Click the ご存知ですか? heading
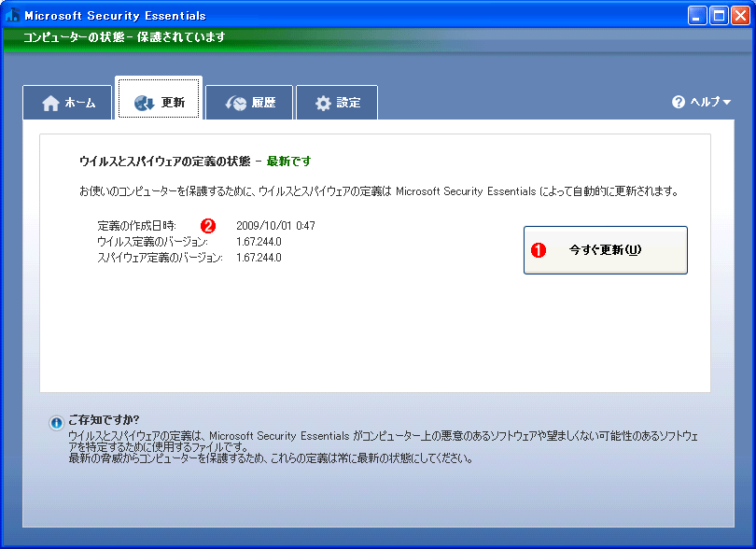 tap(104, 419)
